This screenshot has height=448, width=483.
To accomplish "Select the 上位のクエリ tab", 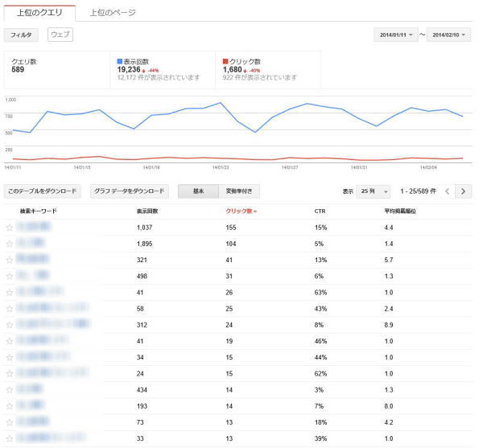I will (x=39, y=13).
